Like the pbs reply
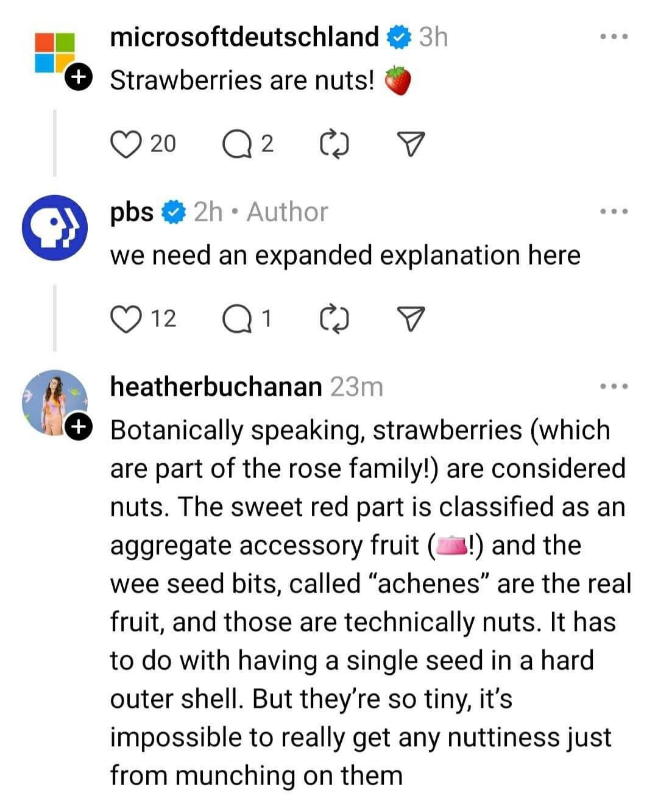Viewport: 658px width, 812px height. click(125, 319)
